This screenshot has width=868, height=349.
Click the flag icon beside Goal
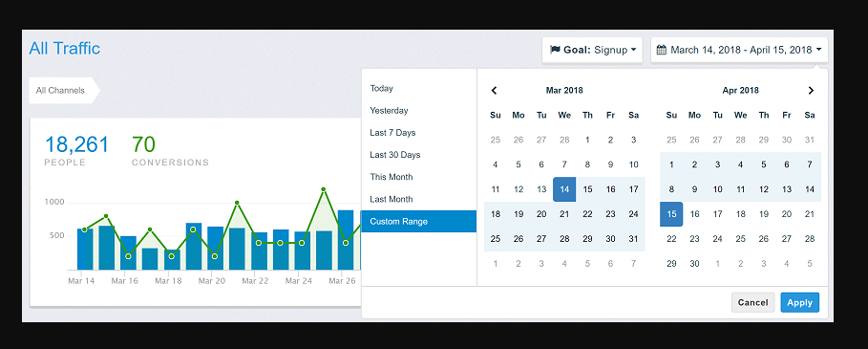pyautogui.click(x=555, y=50)
